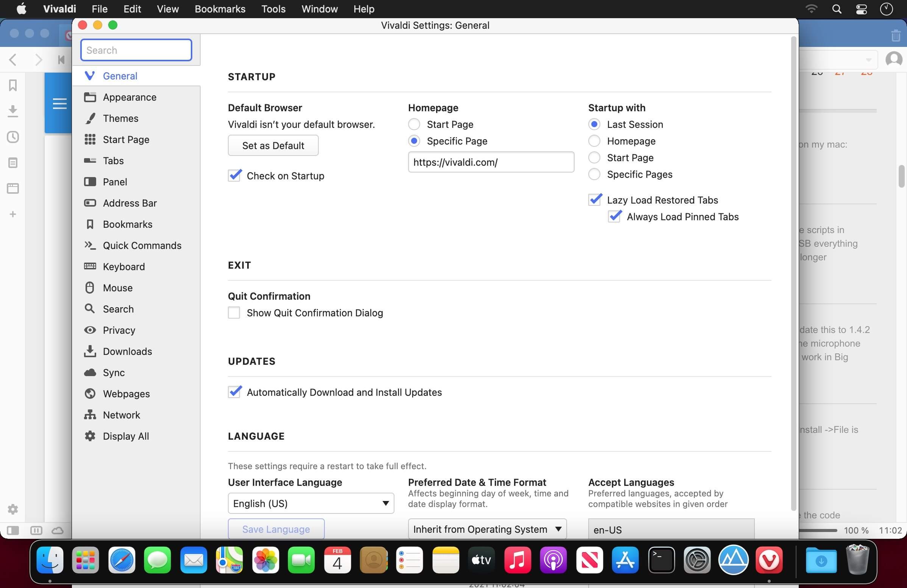Open File menu
Screen dimensions: 907x588
[x=100, y=9]
